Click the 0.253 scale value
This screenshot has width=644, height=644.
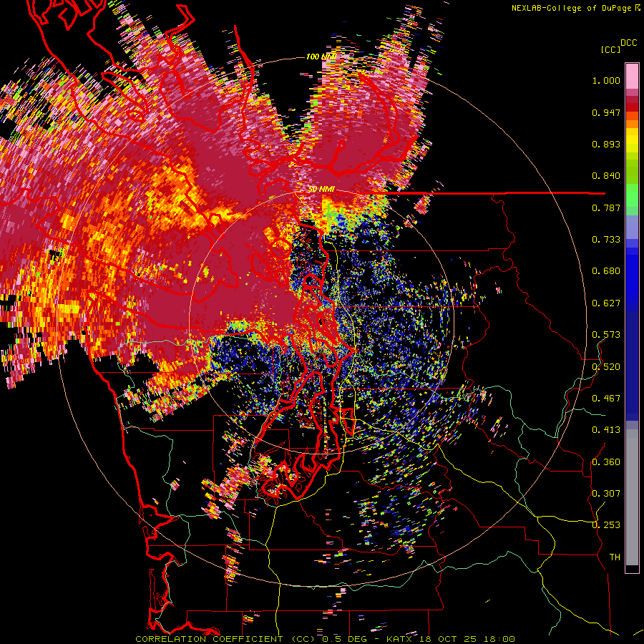tap(606, 525)
